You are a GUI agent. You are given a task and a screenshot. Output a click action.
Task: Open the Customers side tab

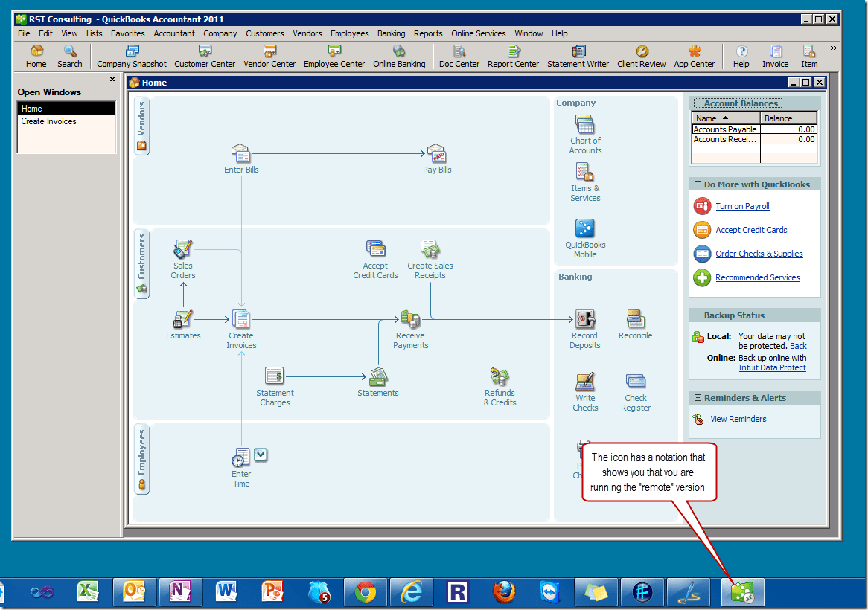point(141,264)
